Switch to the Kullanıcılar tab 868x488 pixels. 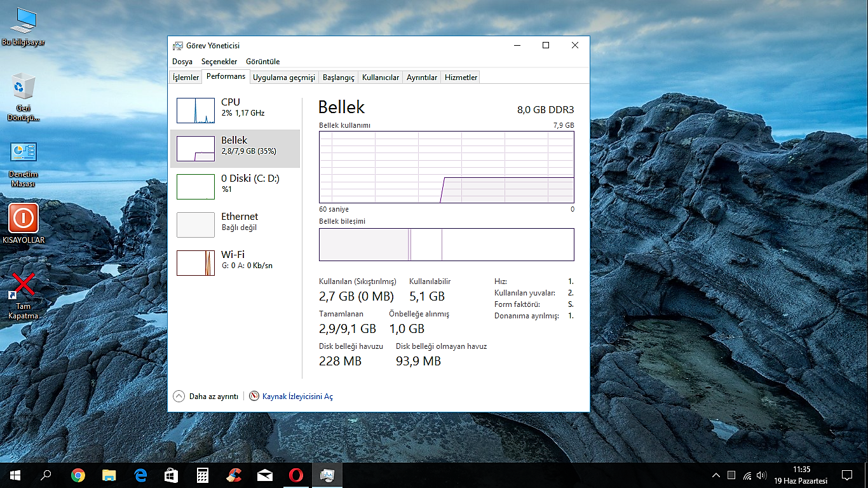(381, 78)
